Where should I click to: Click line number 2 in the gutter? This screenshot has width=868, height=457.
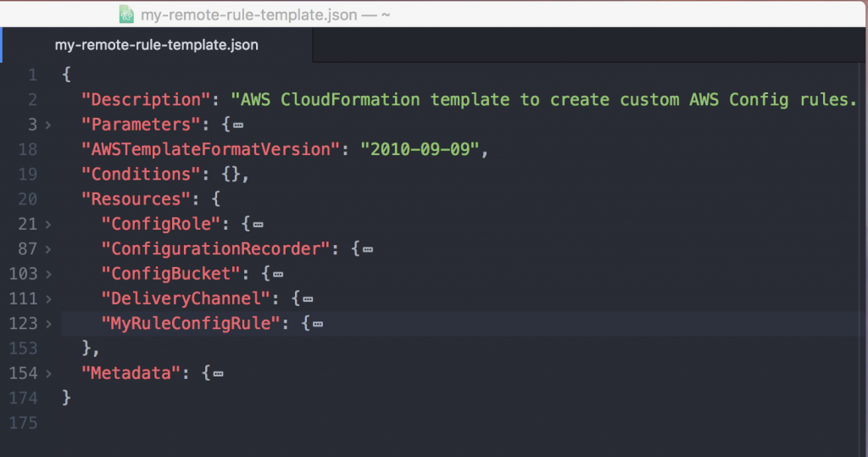pos(33,100)
